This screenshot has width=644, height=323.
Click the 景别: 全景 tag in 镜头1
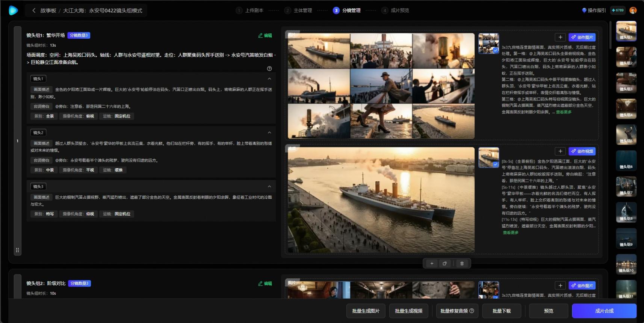44,116
